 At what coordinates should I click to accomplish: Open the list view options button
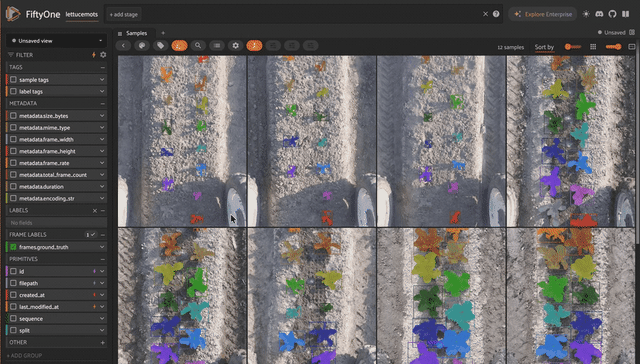217,46
